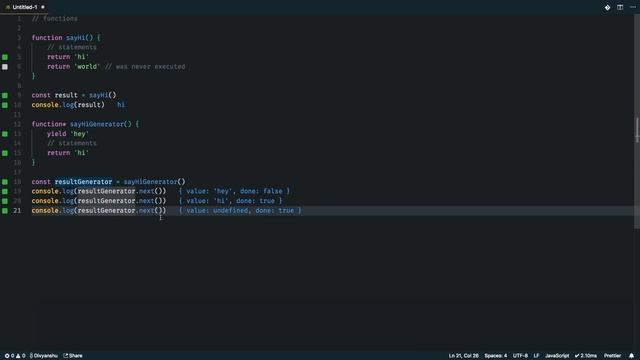The height and width of the screenshot is (360, 640).
Task: Click the Divyanshu git branch status item
Action: [x=43, y=356]
